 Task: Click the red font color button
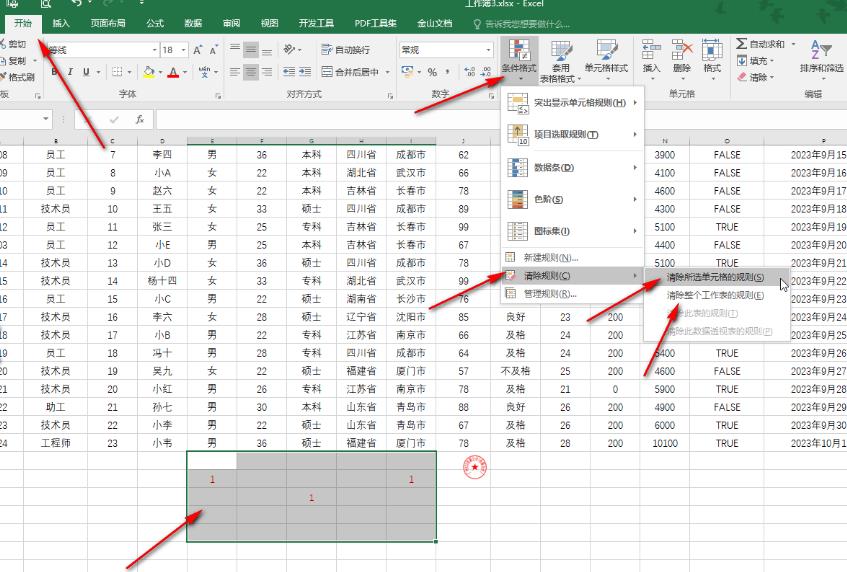pyautogui.click(x=173, y=72)
